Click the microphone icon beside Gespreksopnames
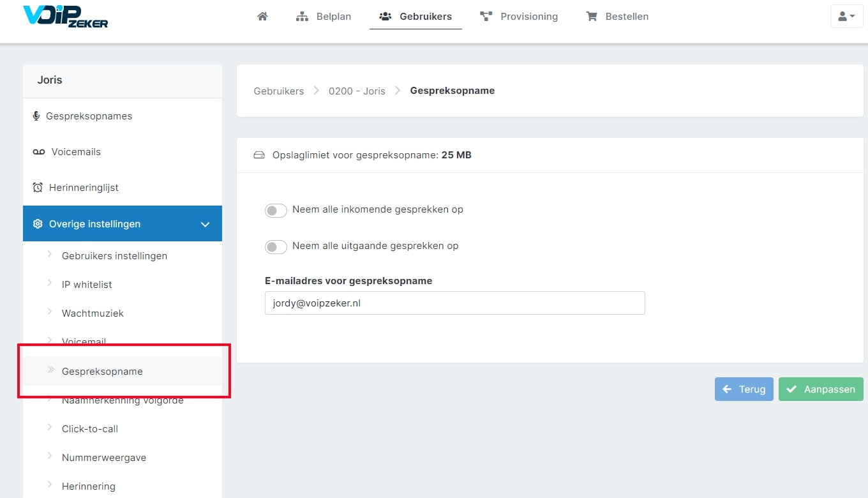 tap(36, 116)
